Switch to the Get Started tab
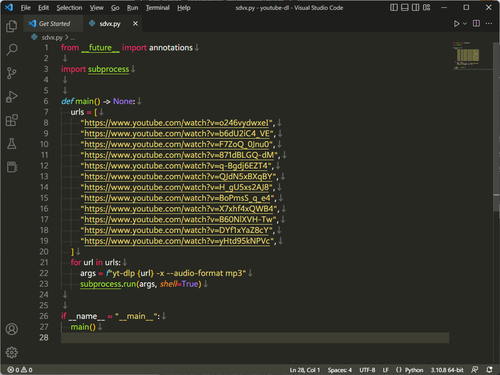Viewport: 500px width, 375px height. 53,24
